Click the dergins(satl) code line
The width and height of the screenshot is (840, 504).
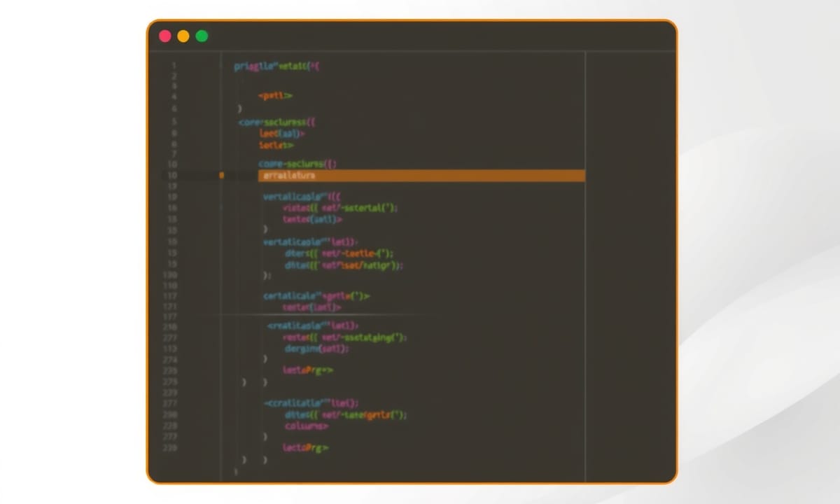point(316,349)
